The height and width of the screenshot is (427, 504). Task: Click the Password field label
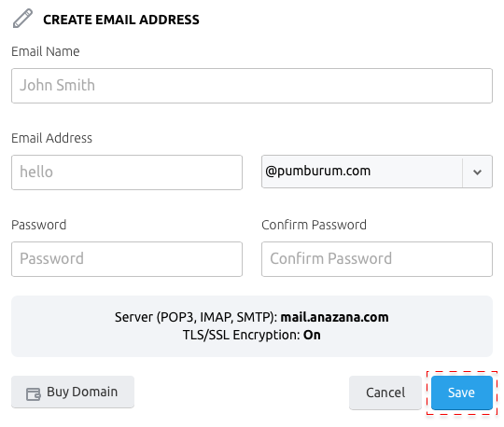(x=39, y=225)
